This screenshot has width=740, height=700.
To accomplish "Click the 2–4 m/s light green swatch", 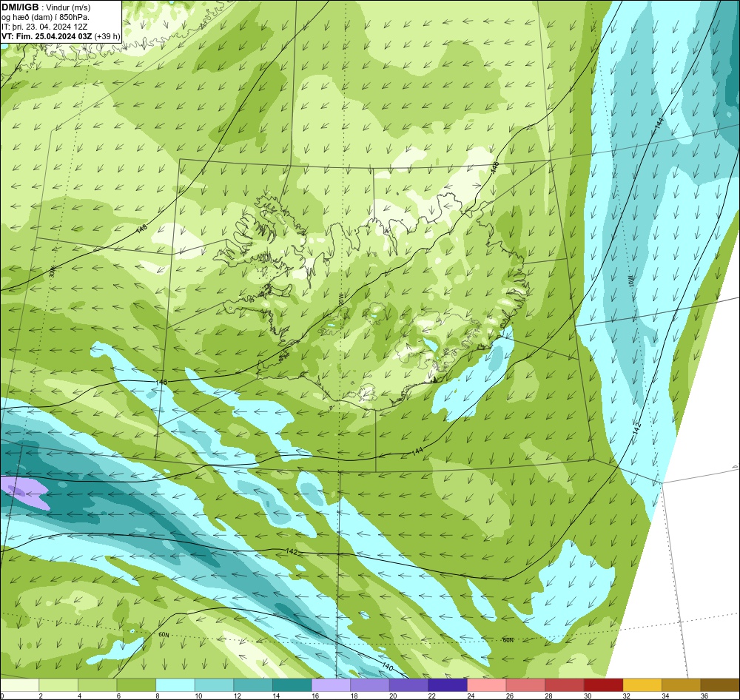I will 58,685.
